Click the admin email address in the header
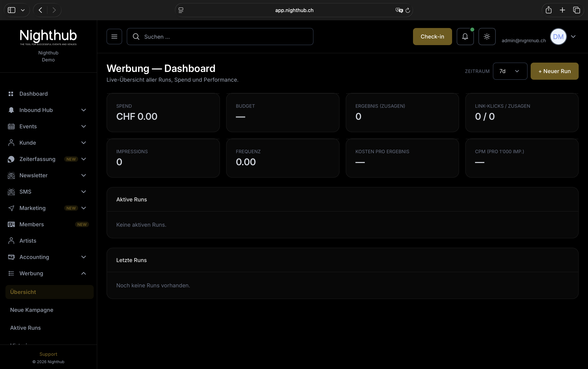Image resolution: width=588 pixels, height=369 pixels. tap(524, 40)
